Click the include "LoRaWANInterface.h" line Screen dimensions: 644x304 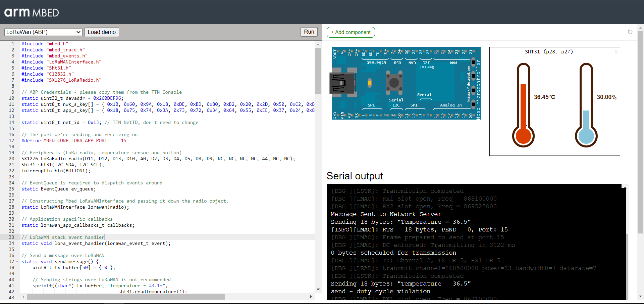click(61, 62)
